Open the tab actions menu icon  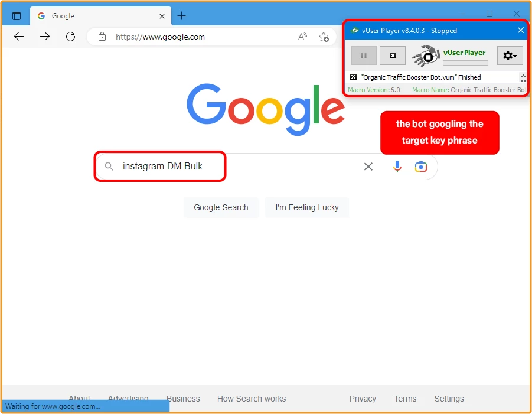click(x=17, y=16)
